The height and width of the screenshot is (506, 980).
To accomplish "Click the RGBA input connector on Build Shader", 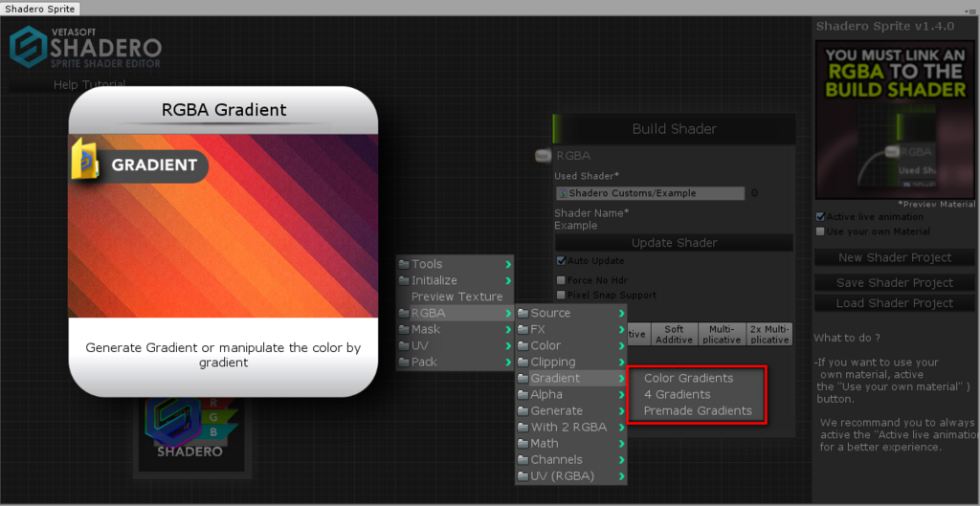I will click(x=544, y=156).
